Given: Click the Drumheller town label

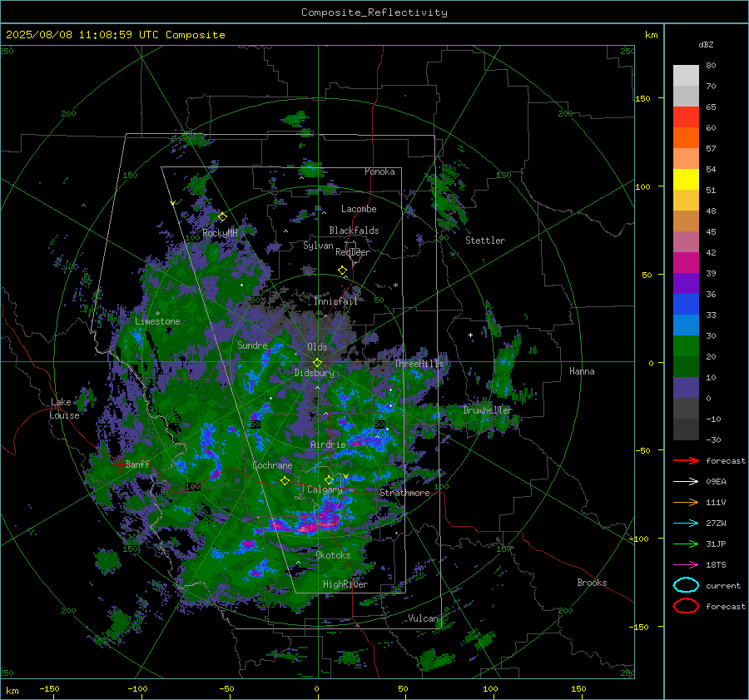Looking at the screenshot, I should click(488, 410).
